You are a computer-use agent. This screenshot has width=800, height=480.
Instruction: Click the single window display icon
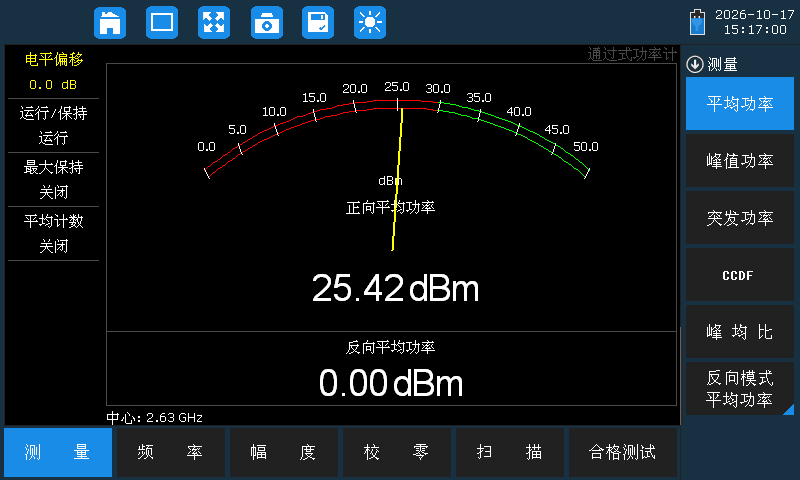tap(162, 22)
